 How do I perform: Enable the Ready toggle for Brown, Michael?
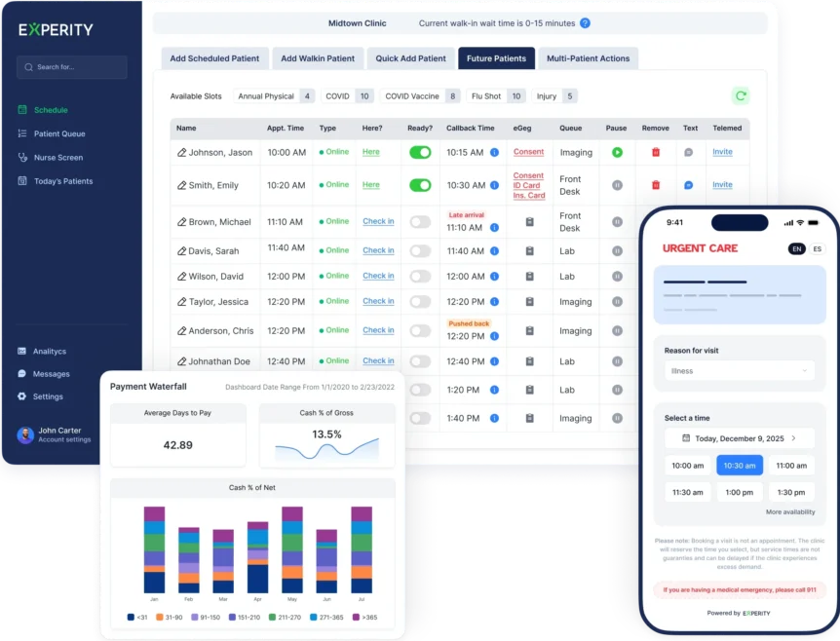(420, 222)
